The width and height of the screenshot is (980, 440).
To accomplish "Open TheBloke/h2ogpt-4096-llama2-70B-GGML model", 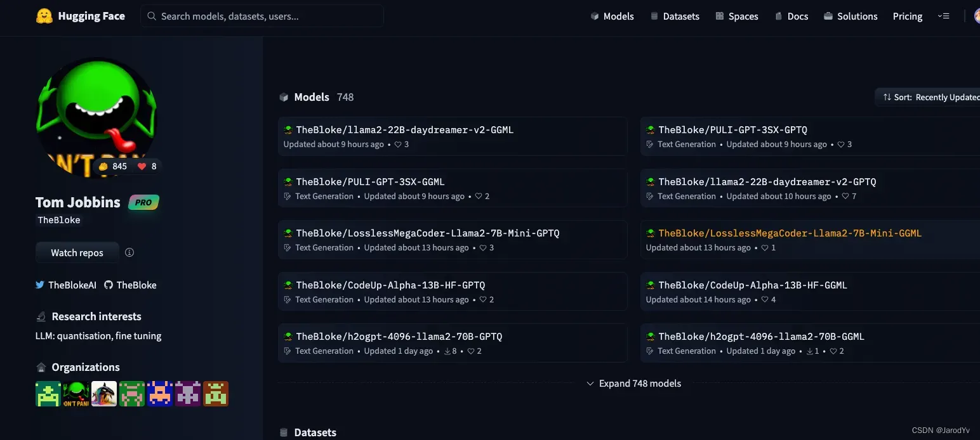I will click(810, 342).
